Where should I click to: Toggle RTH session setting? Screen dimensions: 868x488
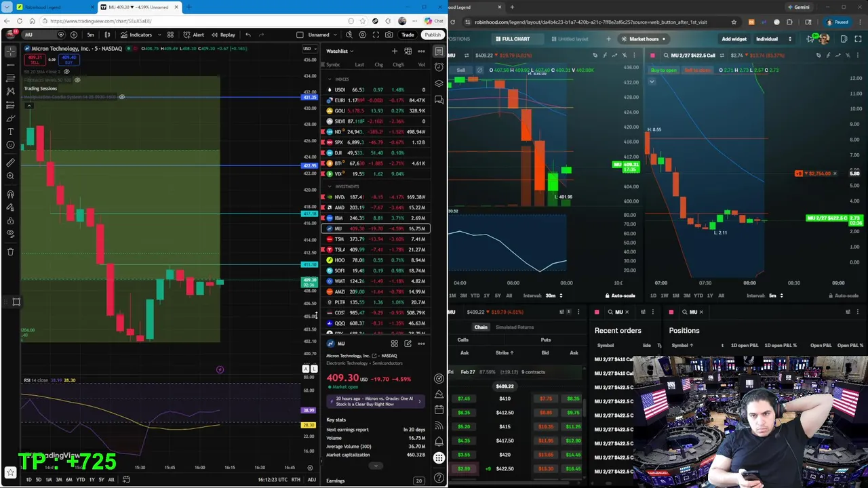point(296,480)
